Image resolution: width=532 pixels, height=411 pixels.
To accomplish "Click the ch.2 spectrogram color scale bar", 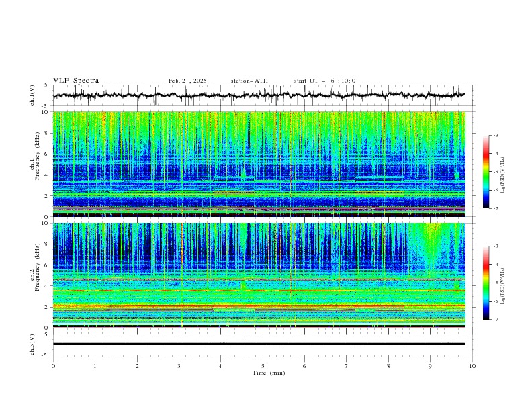I will pyautogui.click(x=486, y=283).
